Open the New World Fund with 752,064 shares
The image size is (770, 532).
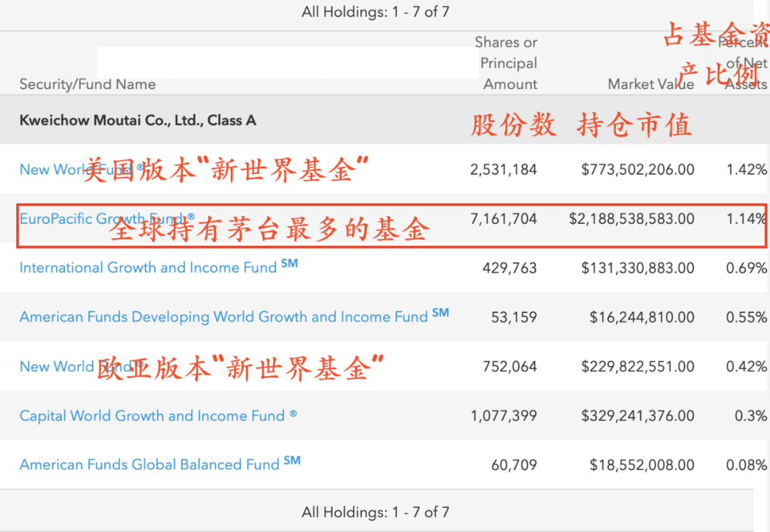[x=81, y=366]
